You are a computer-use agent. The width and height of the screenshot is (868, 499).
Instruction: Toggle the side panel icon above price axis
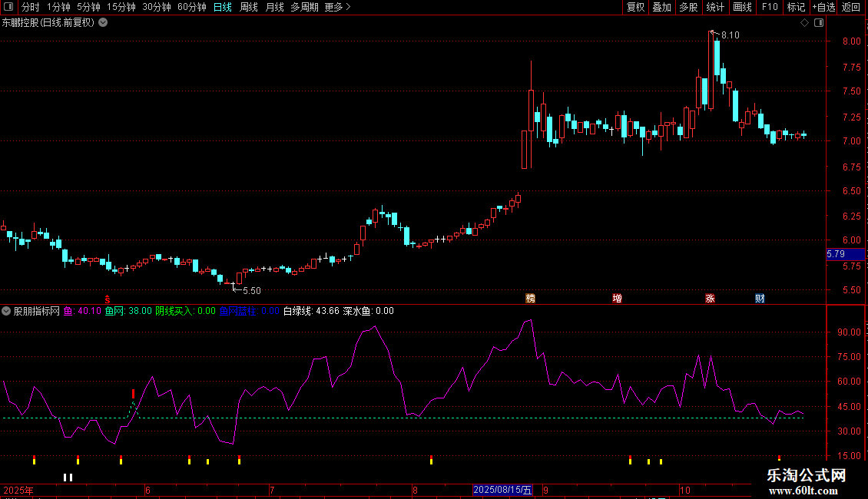coord(819,23)
